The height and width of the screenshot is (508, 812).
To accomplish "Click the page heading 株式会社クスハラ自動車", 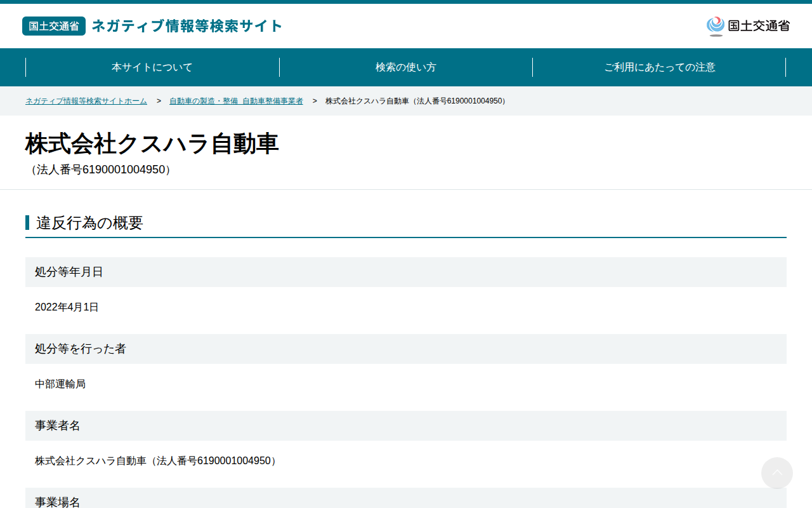I will (152, 144).
